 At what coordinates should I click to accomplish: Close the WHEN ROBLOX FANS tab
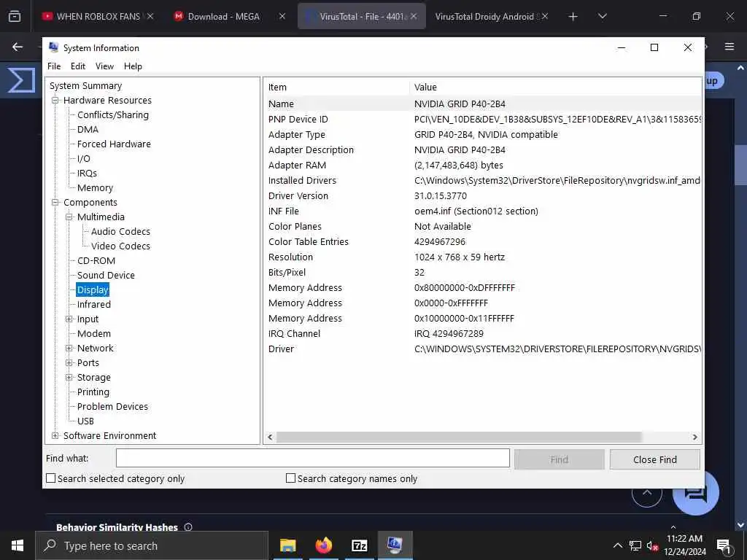pyautogui.click(x=150, y=16)
